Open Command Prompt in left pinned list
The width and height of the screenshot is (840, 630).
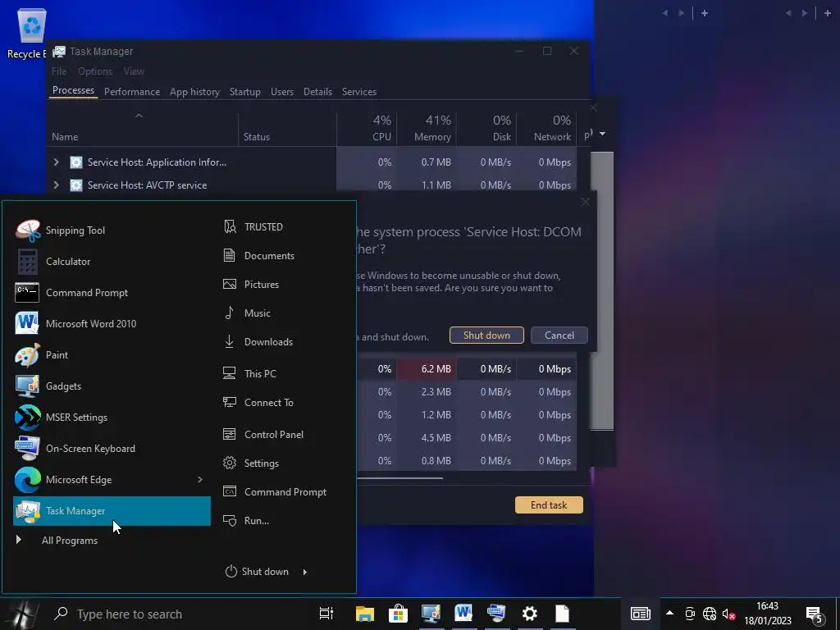click(112, 293)
